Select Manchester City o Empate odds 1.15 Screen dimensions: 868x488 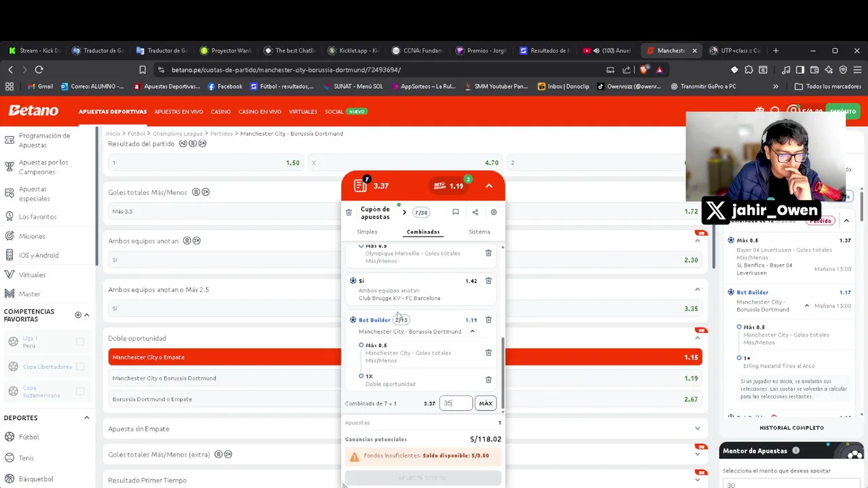(x=405, y=357)
